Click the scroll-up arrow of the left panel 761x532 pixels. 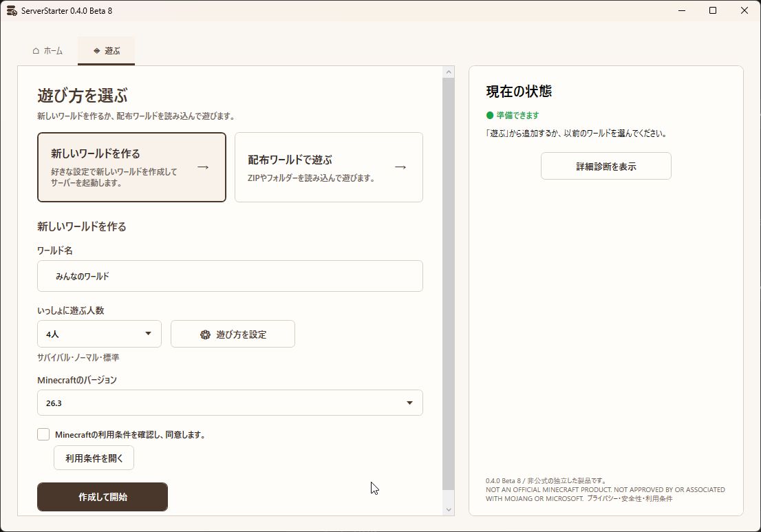click(449, 72)
